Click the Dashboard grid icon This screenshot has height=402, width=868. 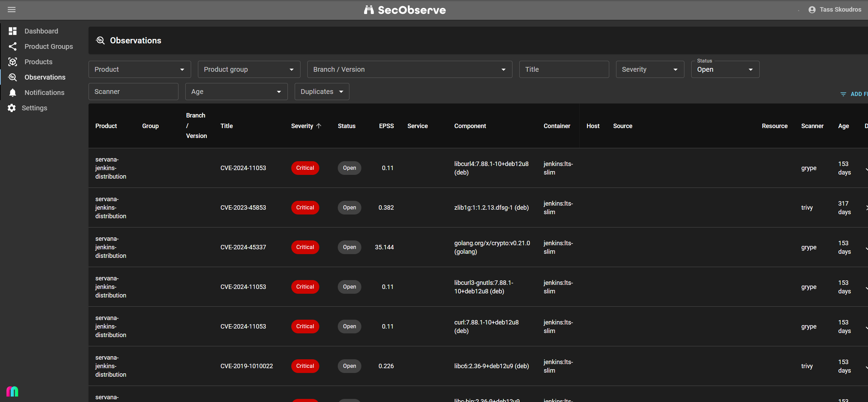(13, 31)
